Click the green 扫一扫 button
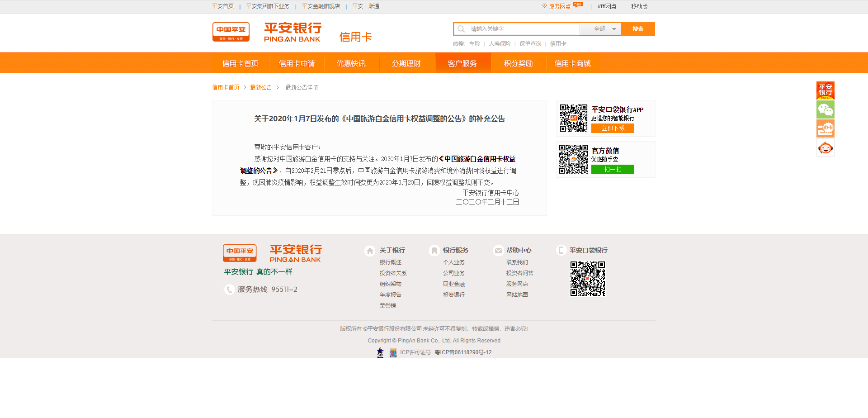The height and width of the screenshot is (418, 868). (x=613, y=170)
